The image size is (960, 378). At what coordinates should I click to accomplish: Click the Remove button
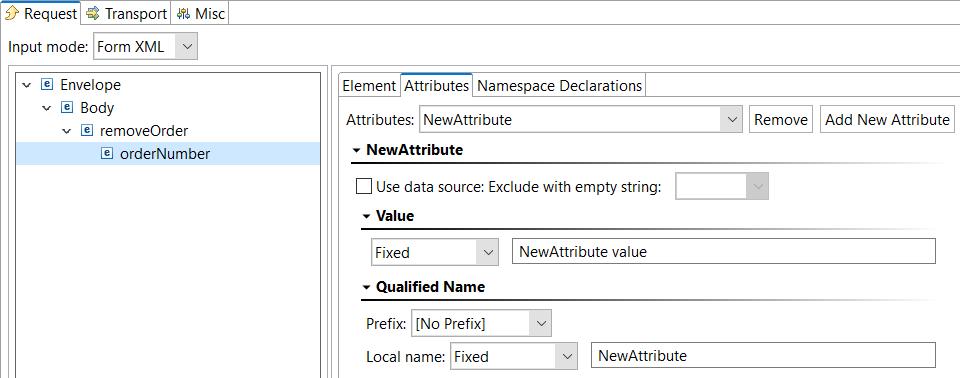(x=781, y=119)
